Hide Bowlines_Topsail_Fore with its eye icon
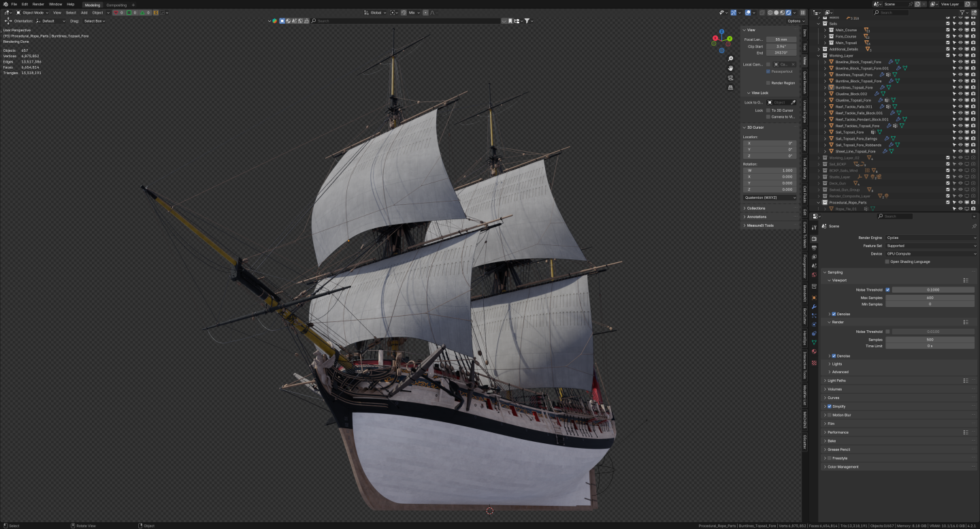This screenshot has width=980, height=529. coord(960,74)
